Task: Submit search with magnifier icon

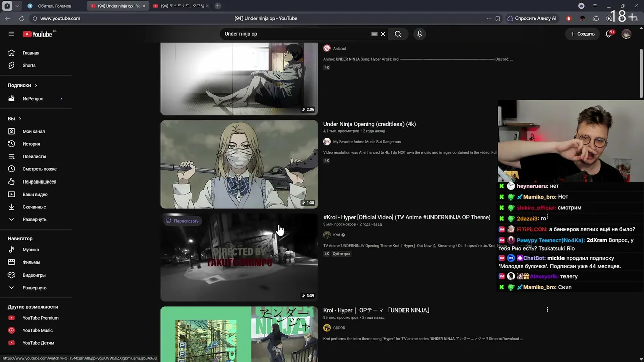Action: (x=398, y=34)
